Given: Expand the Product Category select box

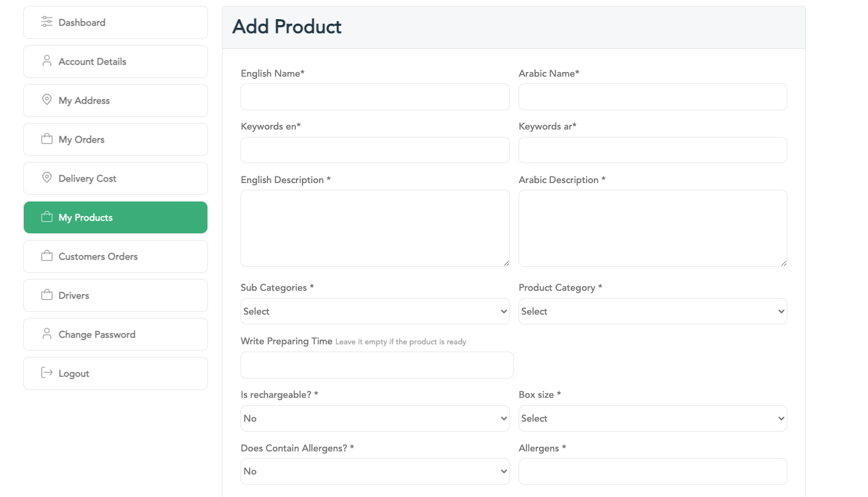Looking at the screenshot, I should pos(652,311).
